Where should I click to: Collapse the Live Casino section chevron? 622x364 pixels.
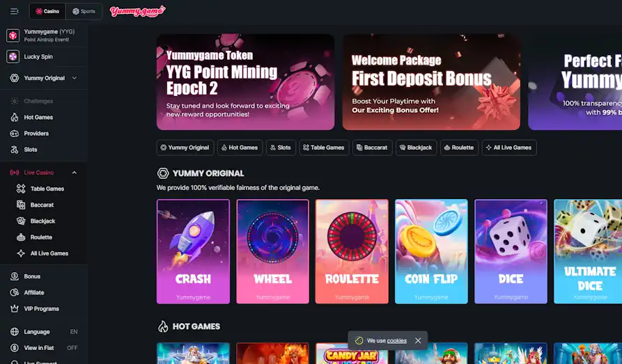pyautogui.click(x=74, y=173)
